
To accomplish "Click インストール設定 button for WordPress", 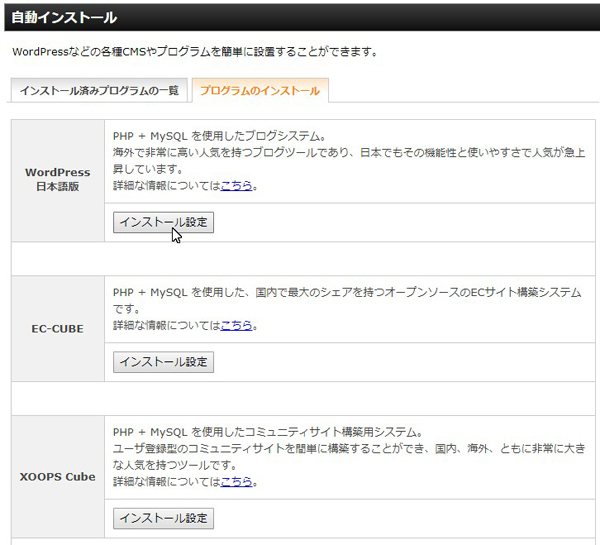I will 163,222.
